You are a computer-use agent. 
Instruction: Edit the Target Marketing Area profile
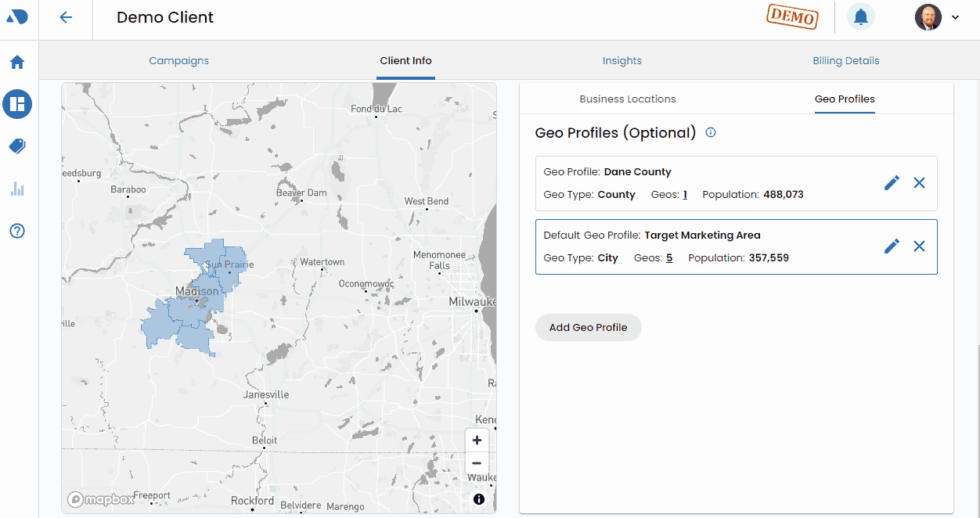pos(892,246)
